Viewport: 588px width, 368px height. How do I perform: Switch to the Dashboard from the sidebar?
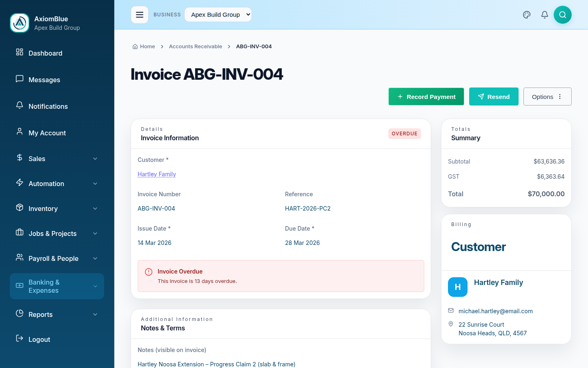click(x=45, y=53)
